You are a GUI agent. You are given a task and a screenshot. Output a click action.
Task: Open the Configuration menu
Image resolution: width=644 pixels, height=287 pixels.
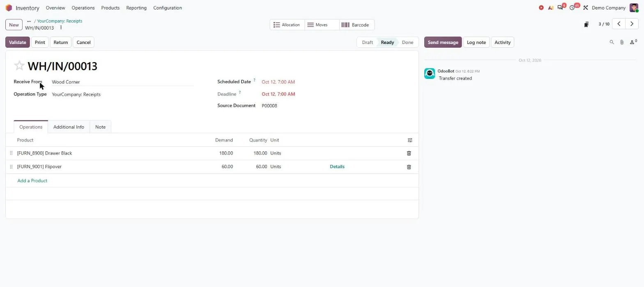[x=168, y=8]
